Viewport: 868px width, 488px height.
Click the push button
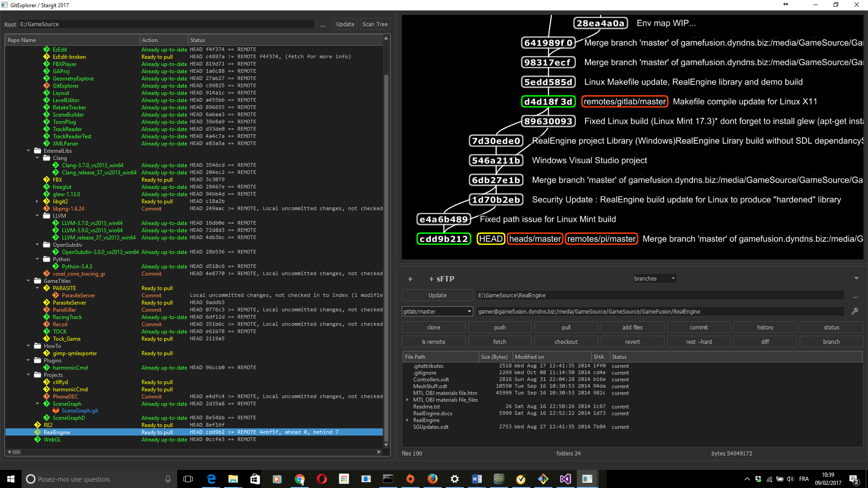pos(500,328)
